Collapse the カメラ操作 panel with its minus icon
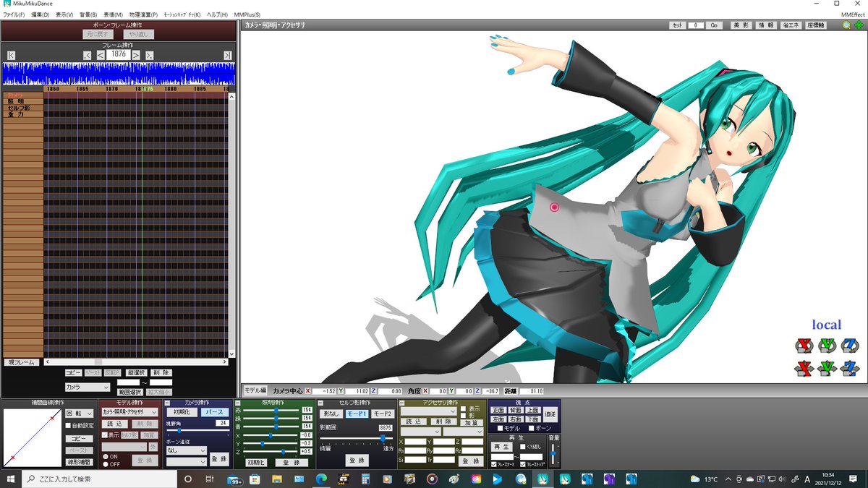This screenshot has width=868, height=488. (x=168, y=403)
